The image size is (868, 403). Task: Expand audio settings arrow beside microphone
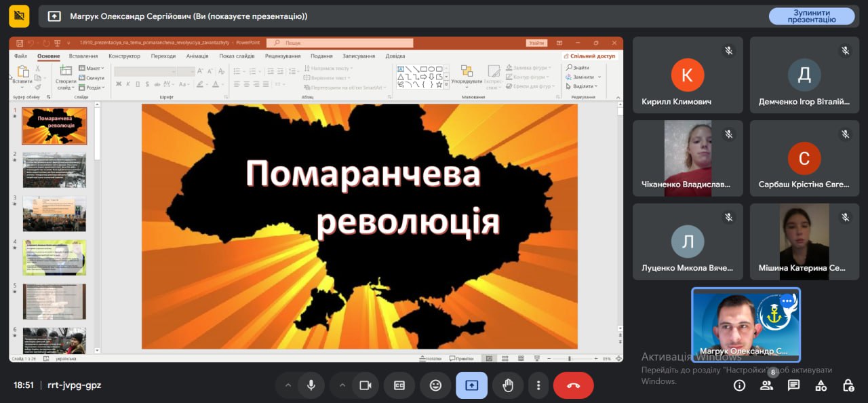(288, 385)
